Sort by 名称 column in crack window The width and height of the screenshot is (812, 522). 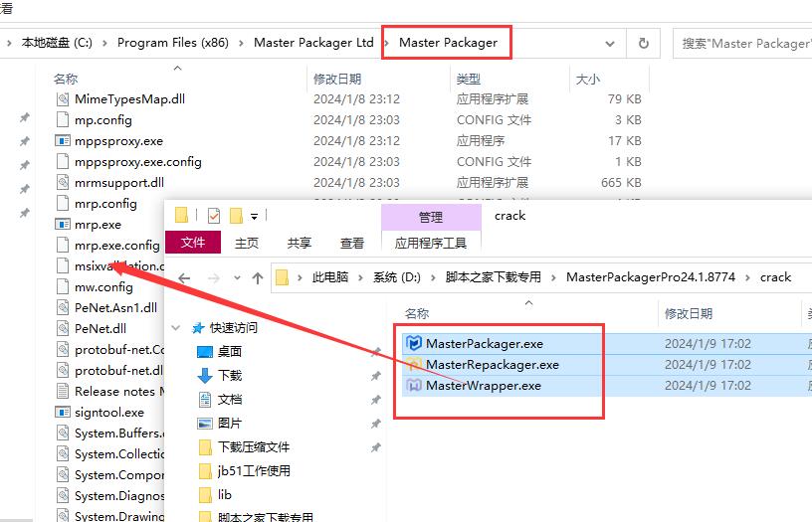[x=416, y=313]
